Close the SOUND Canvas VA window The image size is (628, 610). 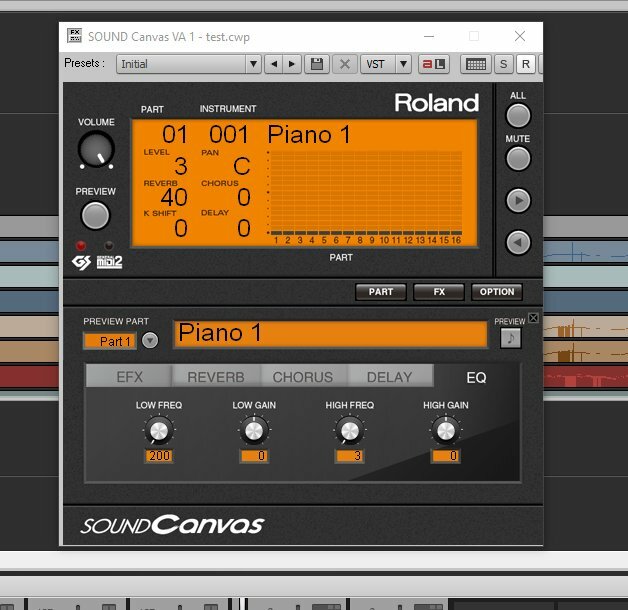(x=520, y=36)
